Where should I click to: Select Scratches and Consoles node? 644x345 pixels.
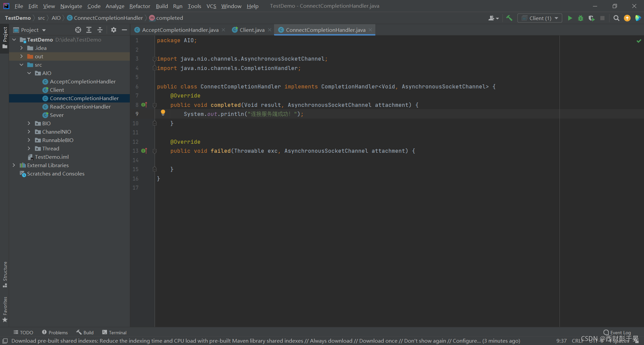tap(56, 174)
